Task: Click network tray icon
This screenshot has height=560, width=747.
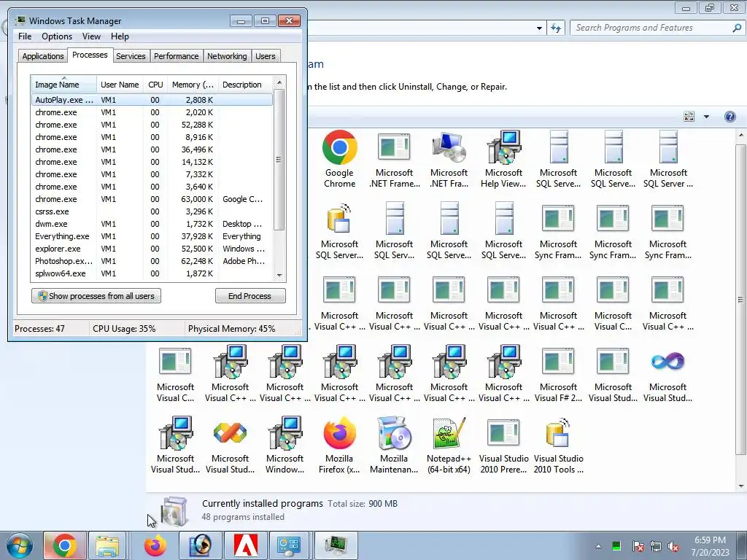Action: click(656, 546)
